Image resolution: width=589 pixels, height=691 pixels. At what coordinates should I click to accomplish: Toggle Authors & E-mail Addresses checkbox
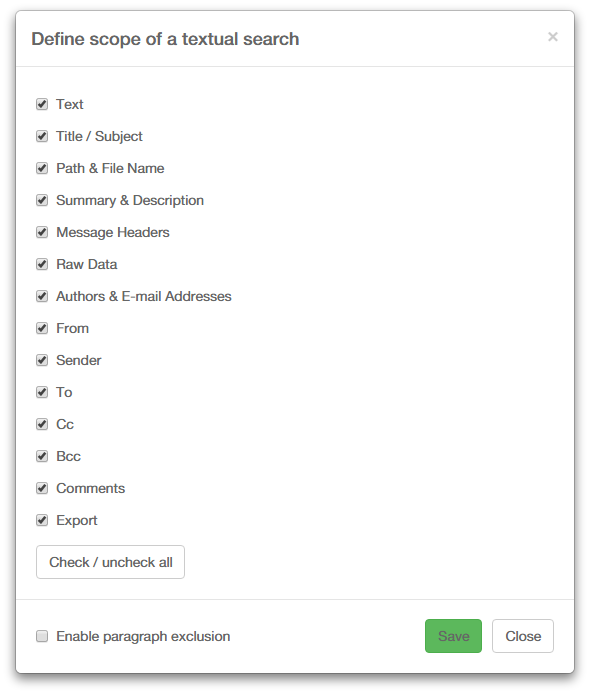pos(42,296)
